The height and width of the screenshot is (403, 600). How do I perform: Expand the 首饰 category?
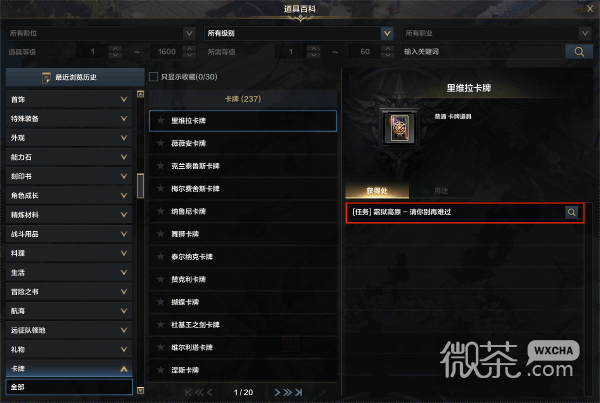pos(69,100)
